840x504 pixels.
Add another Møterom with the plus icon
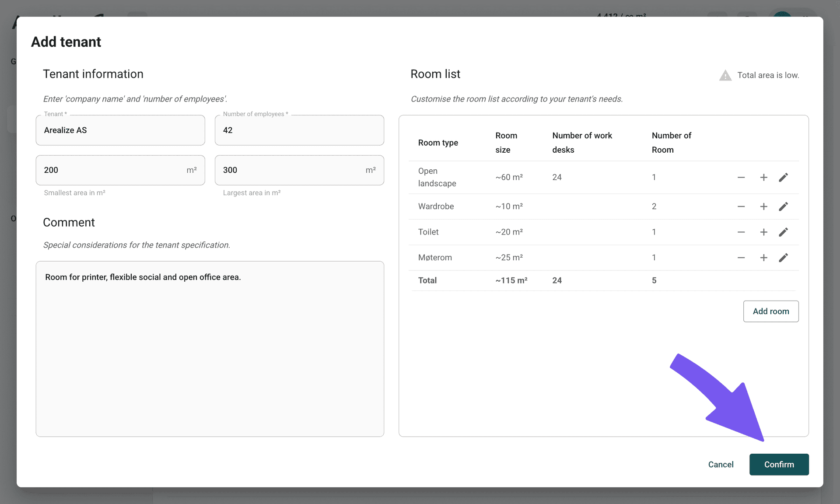763,258
